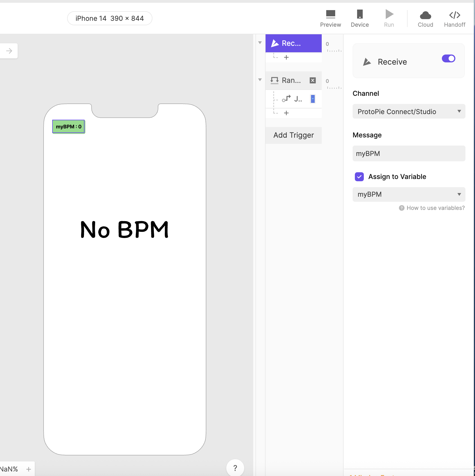Select the Range trigger header row
The width and height of the screenshot is (475, 476).
click(x=292, y=80)
